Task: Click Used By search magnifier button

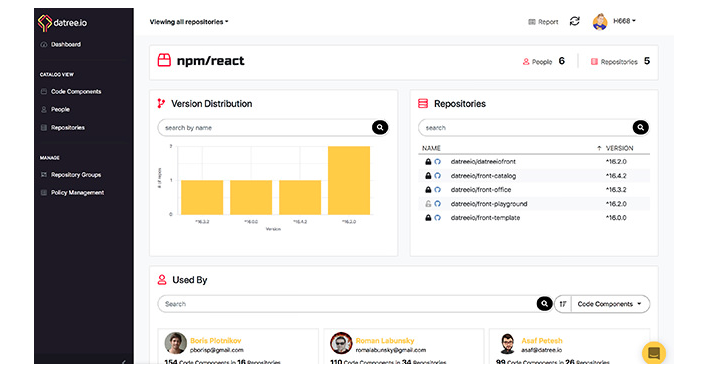Action: pos(544,304)
